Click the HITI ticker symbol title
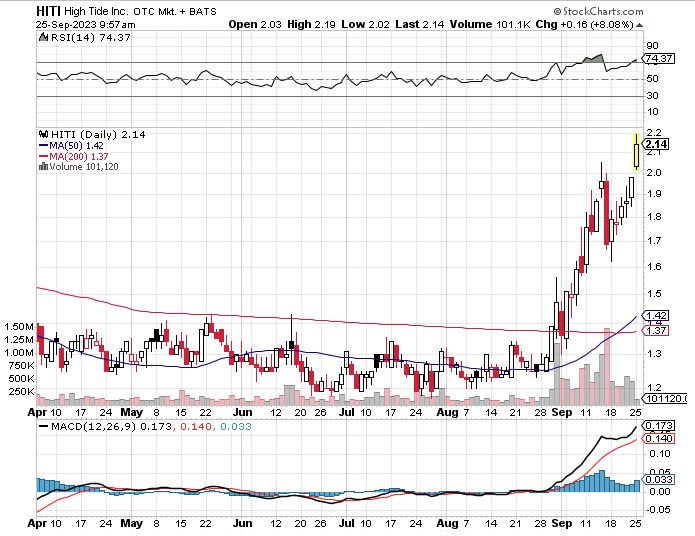 pos(48,11)
